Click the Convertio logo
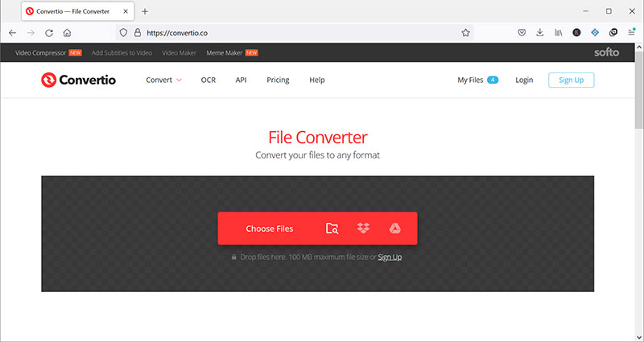The width and height of the screenshot is (644, 342). click(x=78, y=80)
